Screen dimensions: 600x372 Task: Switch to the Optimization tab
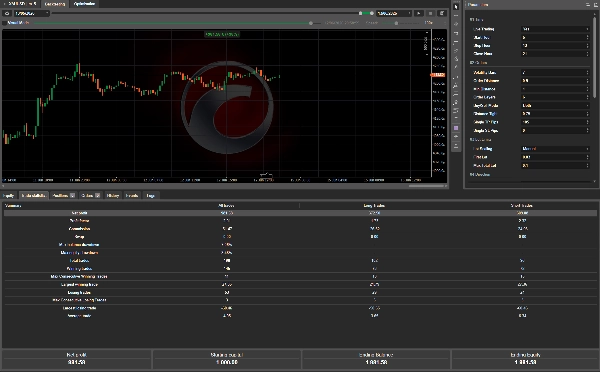[x=84, y=4]
